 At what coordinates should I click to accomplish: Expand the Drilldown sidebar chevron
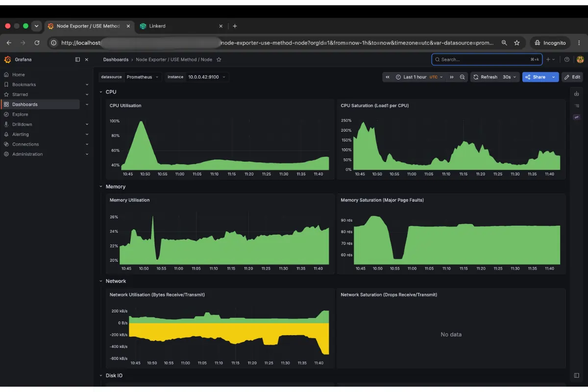(87, 124)
